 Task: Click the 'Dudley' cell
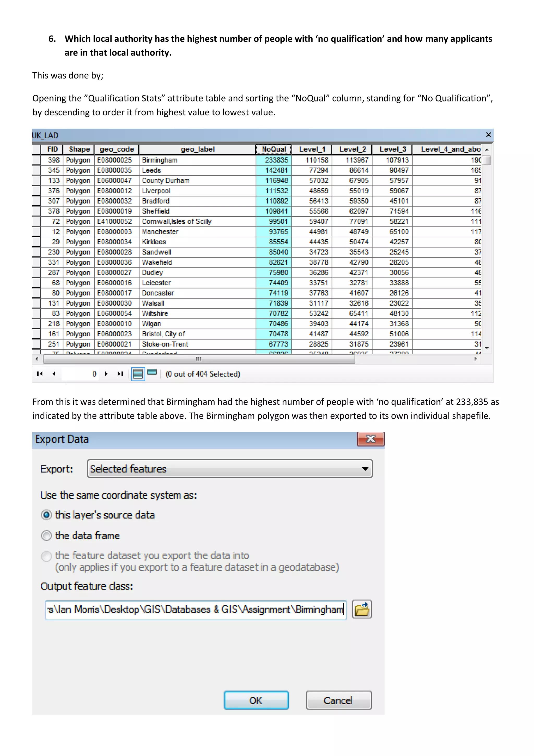click(x=197, y=272)
